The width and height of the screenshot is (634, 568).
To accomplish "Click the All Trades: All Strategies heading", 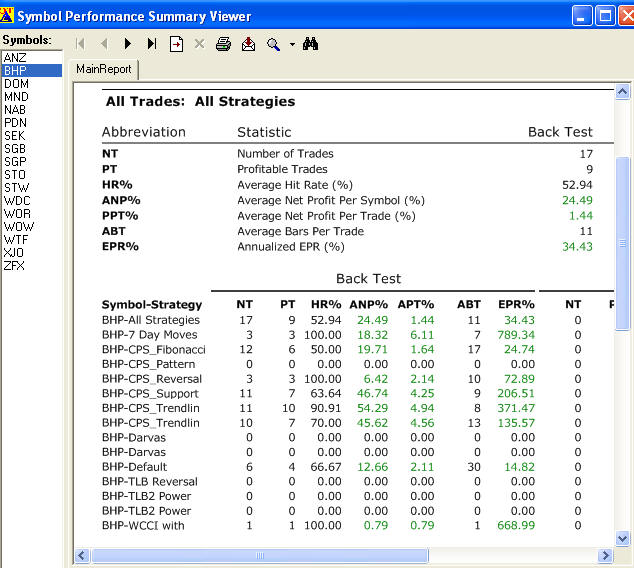I will click(200, 101).
